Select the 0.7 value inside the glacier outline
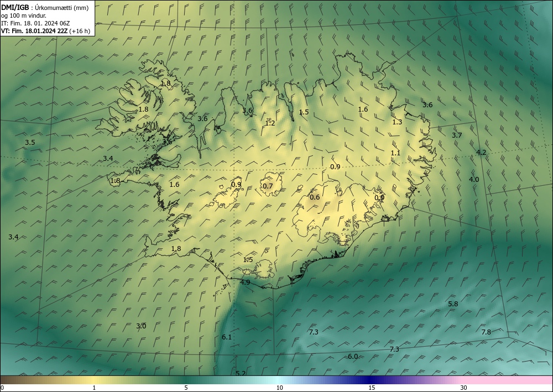This screenshot has width=553, height=392. (268, 186)
